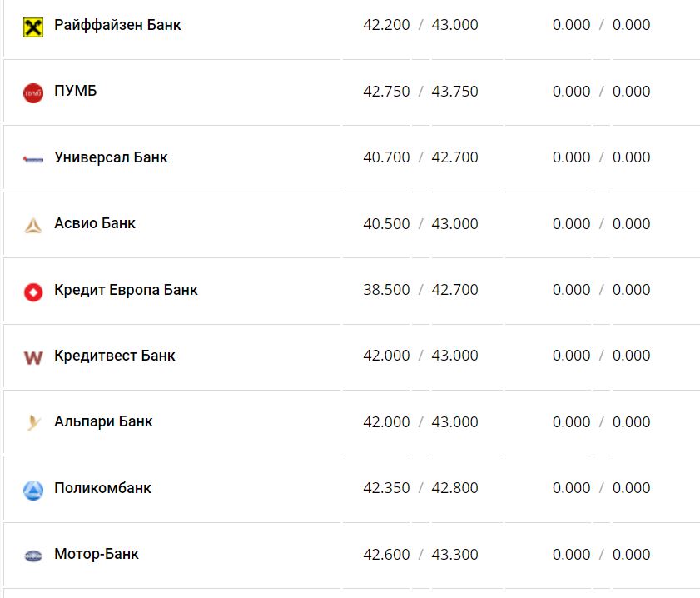The height and width of the screenshot is (598, 700).
Task: Open Асвио Банк details link
Action: [x=95, y=223]
